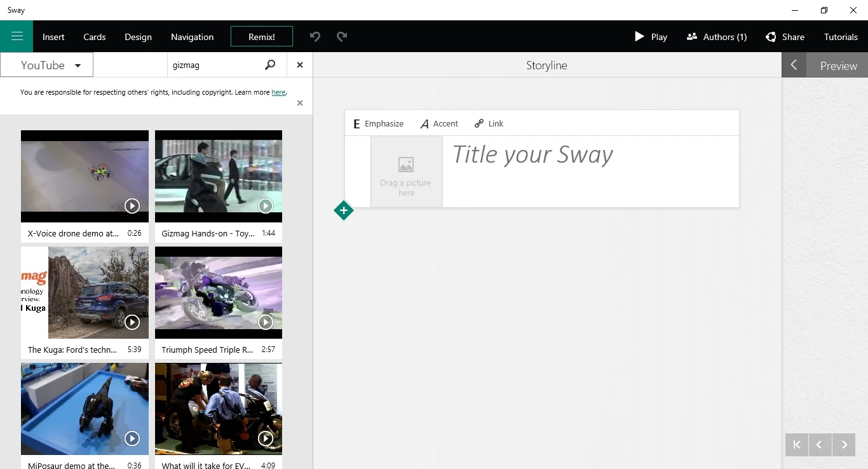Screen dimensions: 868x469
Task: Open the hamburger menu
Action: pos(17,36)
